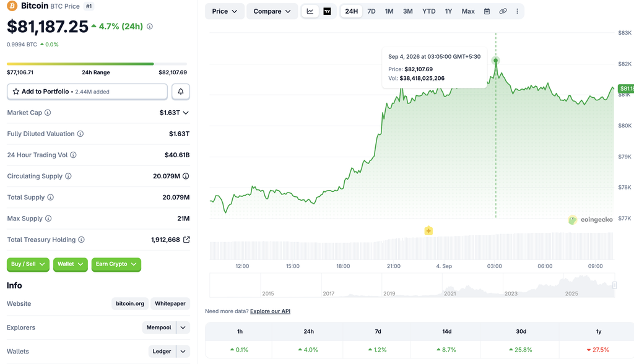Image resolution: width=634 pixels, height=364 pixels.
Task: Show Fully Diluted Valuation info icon
Action: tap(80, 134)
